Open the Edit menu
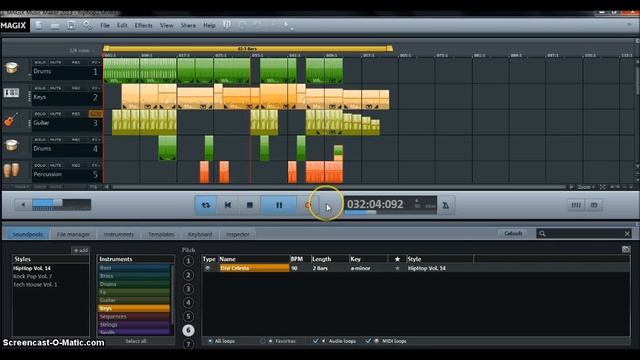 click(122, 25)
